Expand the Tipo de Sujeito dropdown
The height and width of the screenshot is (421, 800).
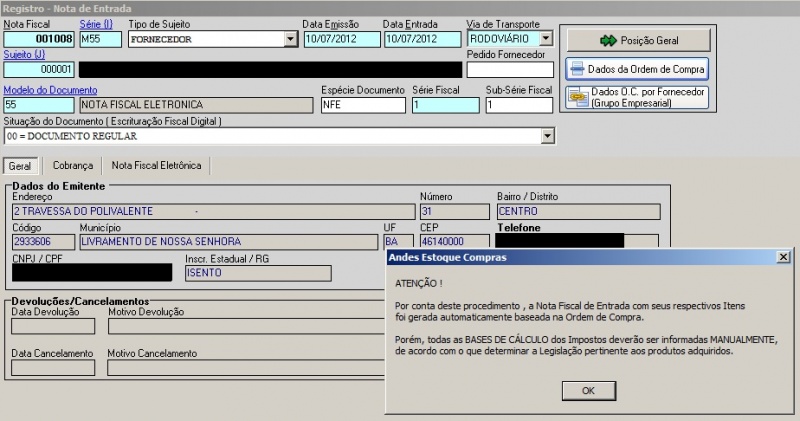tap(291, 40)
